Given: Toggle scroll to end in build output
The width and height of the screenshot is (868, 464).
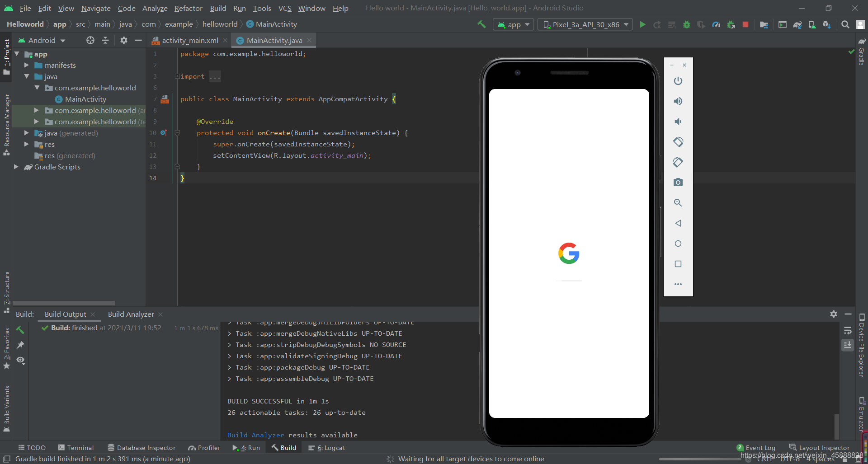Looking at the screenshot, I should 848,345.
